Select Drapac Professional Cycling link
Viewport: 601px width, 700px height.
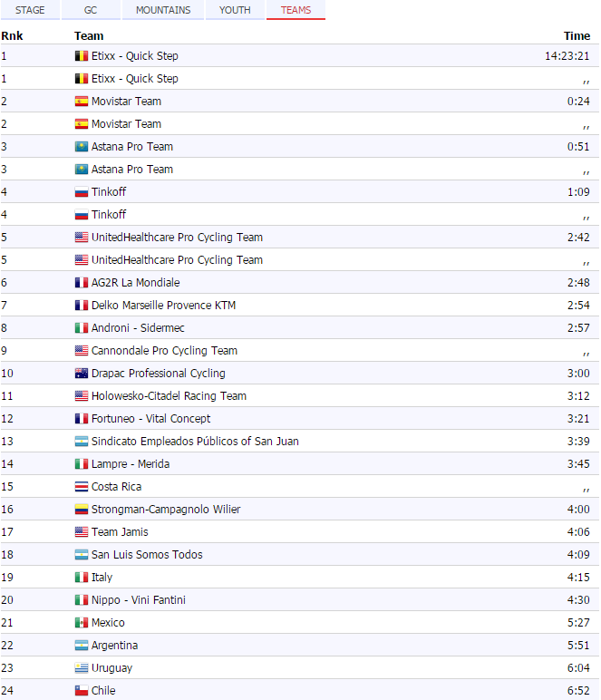click(159, 374)
